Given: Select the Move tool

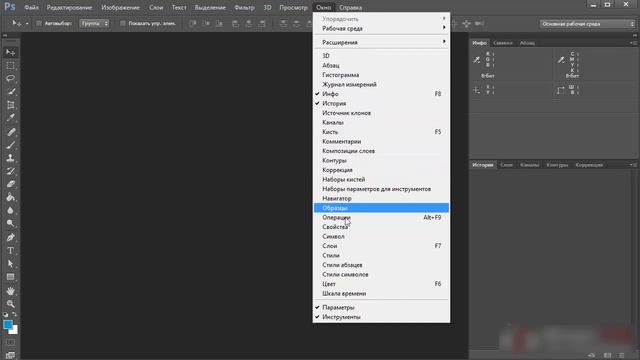Looking at the screenshot, I should pyautogui.click(x=11, y=52).
